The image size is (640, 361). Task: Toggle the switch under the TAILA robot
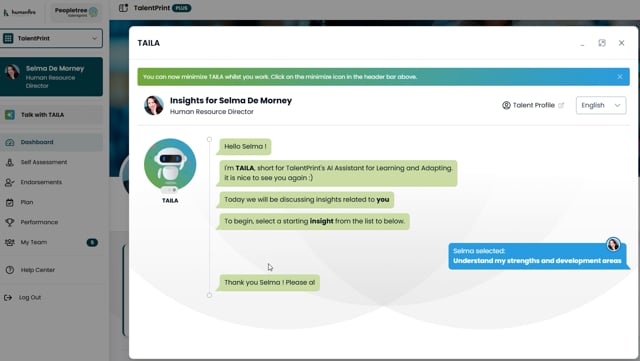169,190
